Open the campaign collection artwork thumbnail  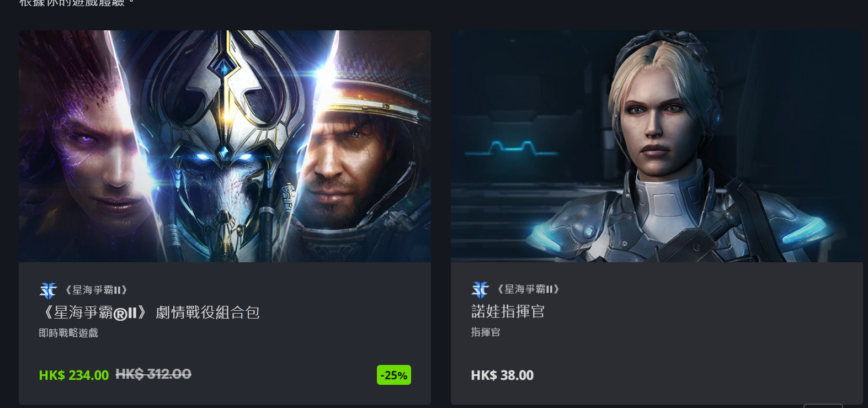point(225,146)
